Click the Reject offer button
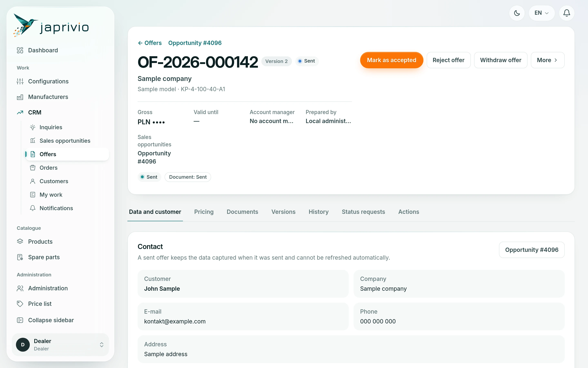The image size is (588, 368). (x=449, y=60)
